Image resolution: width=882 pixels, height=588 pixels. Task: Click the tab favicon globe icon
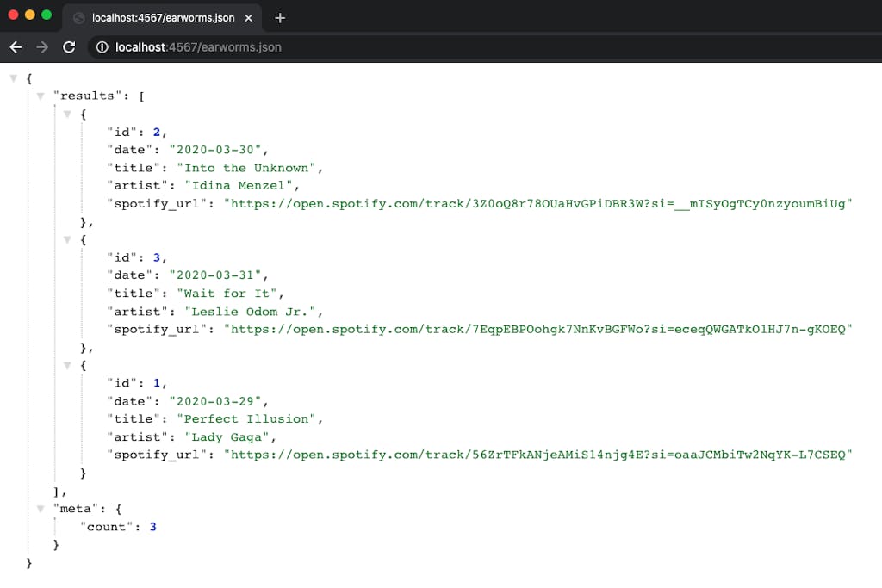coord(79,17)
